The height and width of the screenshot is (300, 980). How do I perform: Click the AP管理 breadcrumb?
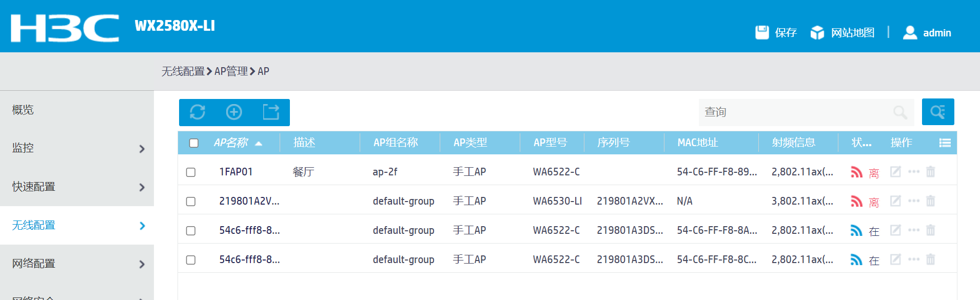click(x=231, y=71)
